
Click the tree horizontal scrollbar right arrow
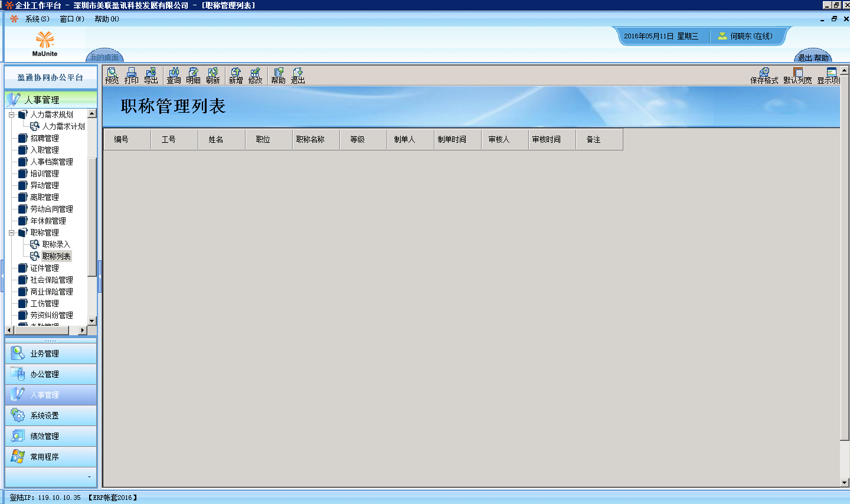(82, 330)
